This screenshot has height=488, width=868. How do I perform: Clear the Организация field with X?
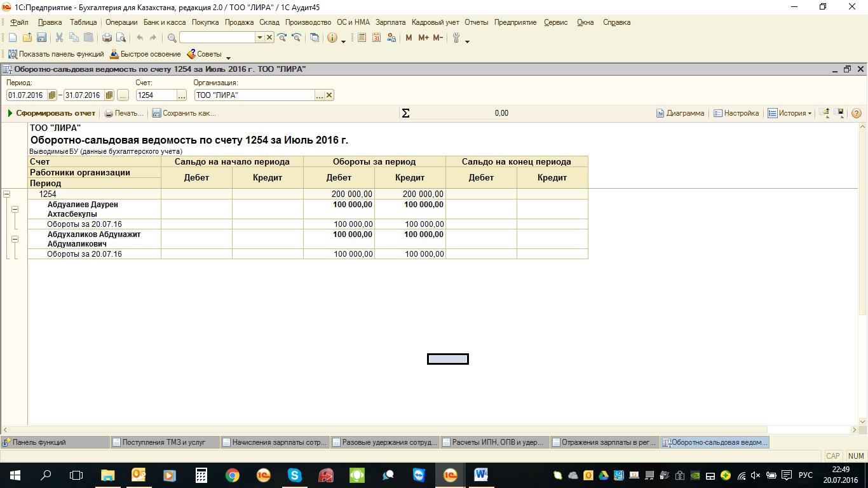click(329, 95)
